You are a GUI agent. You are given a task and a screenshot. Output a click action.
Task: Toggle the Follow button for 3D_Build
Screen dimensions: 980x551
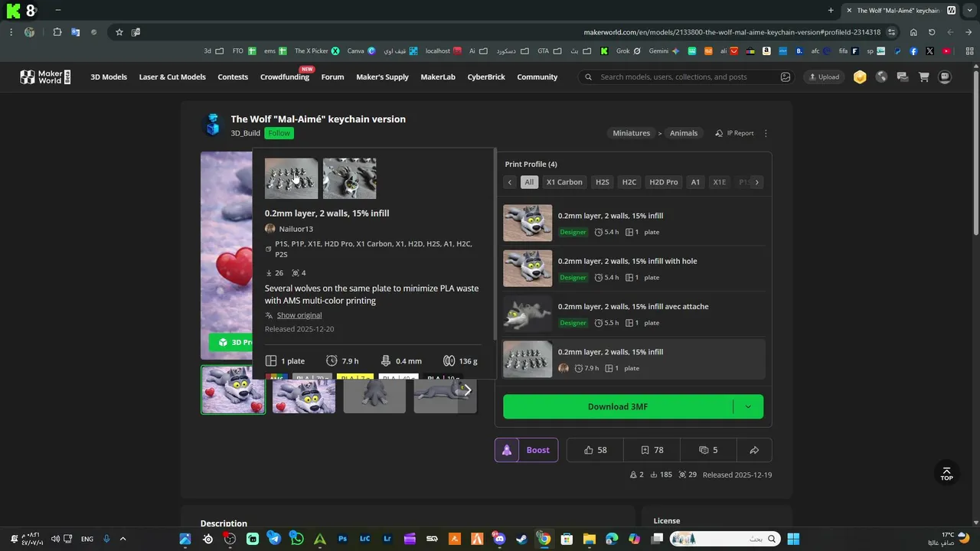click(279, 133)
